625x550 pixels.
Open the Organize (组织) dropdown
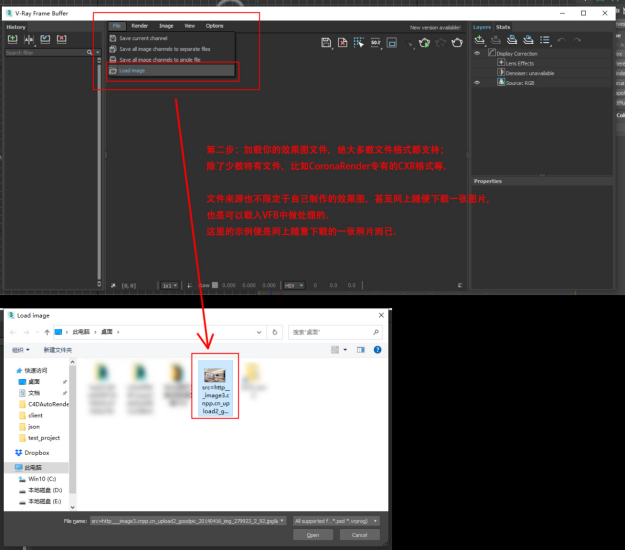20,350
